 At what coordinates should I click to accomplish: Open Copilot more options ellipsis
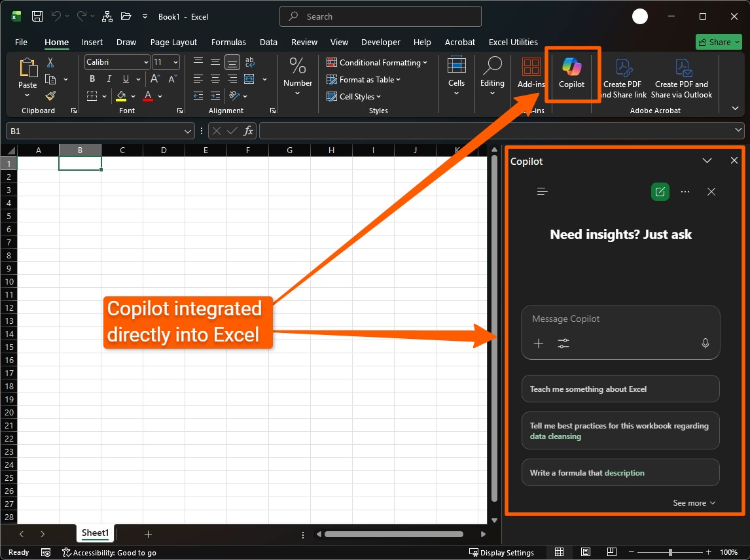pos(685,192)
